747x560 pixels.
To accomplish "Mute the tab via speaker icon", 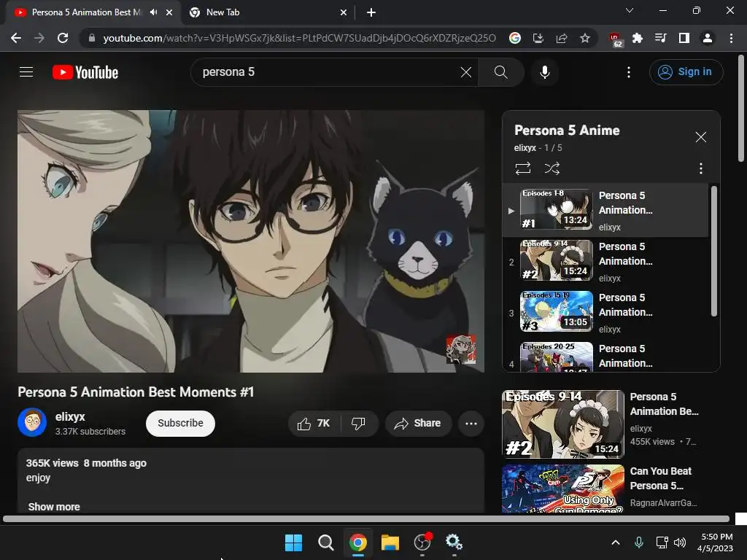I will 153,12.
